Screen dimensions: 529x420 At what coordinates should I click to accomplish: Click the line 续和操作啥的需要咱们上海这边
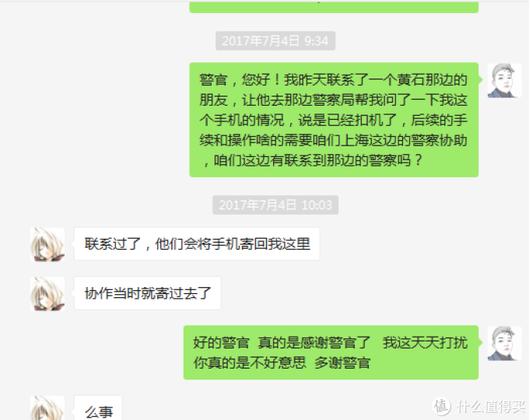(x=333, y=140)
